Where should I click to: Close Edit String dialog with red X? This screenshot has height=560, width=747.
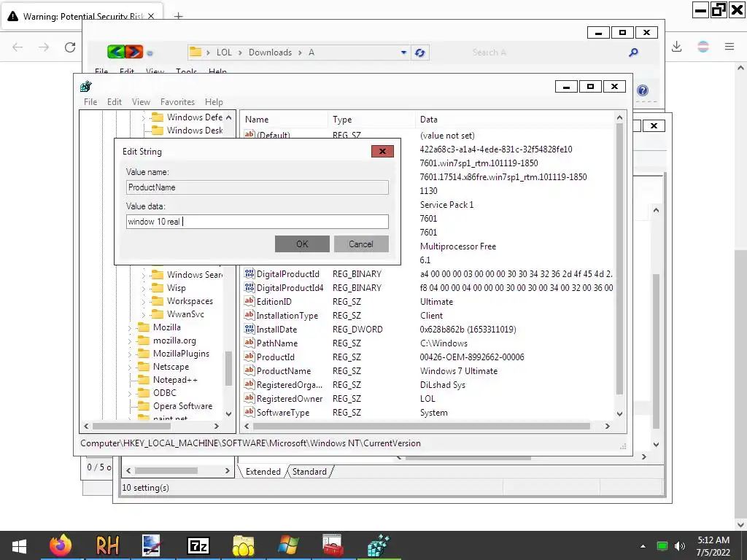click(x=382, y=152)
